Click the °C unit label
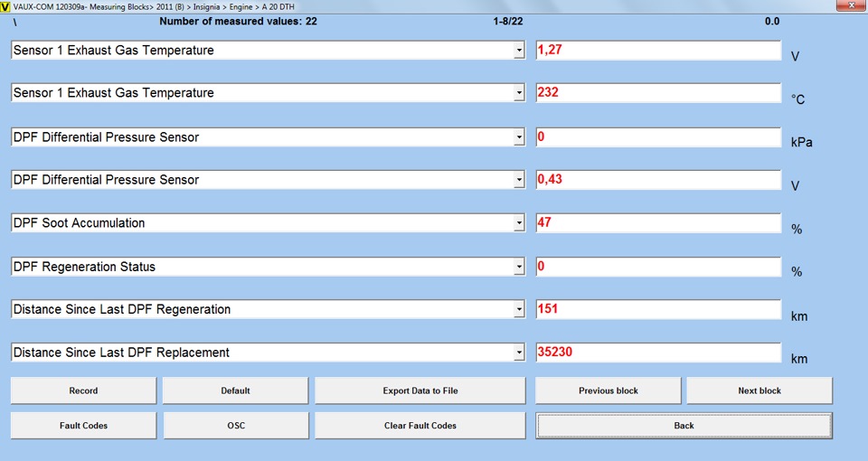Image resolution: width=868 pixels, height=461 pixels. [797, 99]
